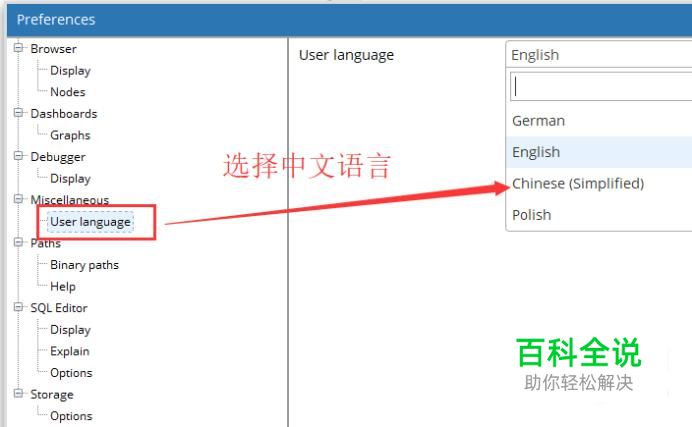Viewport: 692px width, 427px height.
Task: Open Help under Paths
Action: tap(63, 286)
